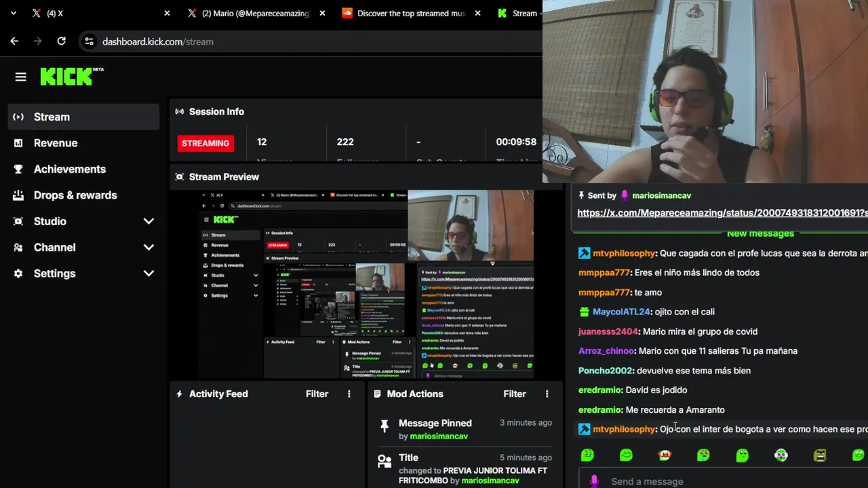
Task: Click the red STREAMING status badge
Action: (205, 143)
